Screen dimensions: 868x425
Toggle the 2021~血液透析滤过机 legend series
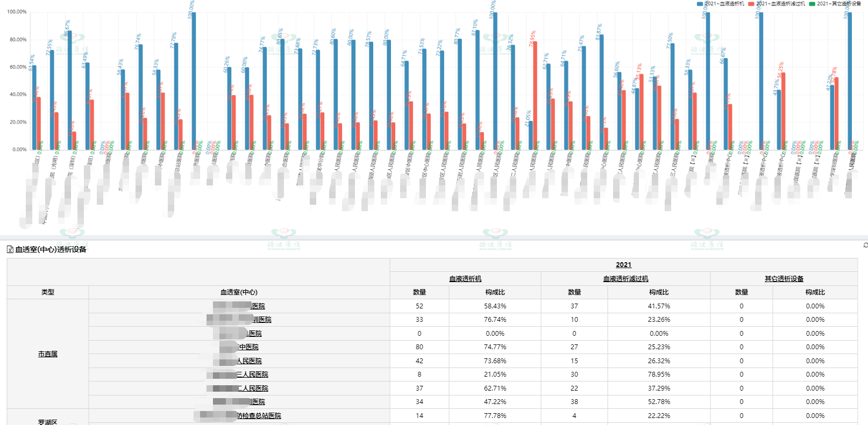click(x=777, y=4)
